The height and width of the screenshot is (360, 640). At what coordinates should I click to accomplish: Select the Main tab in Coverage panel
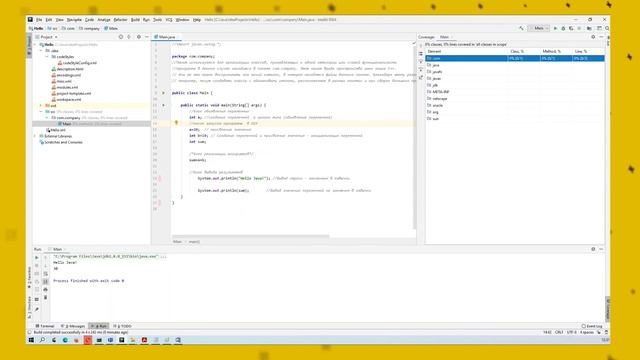[444, 37]
